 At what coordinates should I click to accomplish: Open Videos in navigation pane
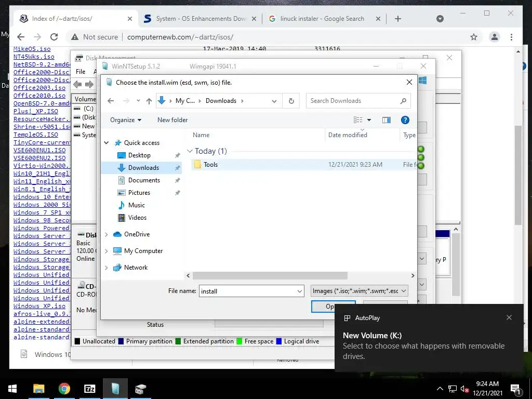pos(137,218)
